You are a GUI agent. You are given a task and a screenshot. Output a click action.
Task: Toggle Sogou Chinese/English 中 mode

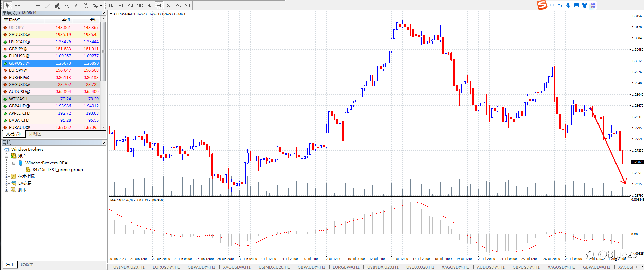coord(552,5)
